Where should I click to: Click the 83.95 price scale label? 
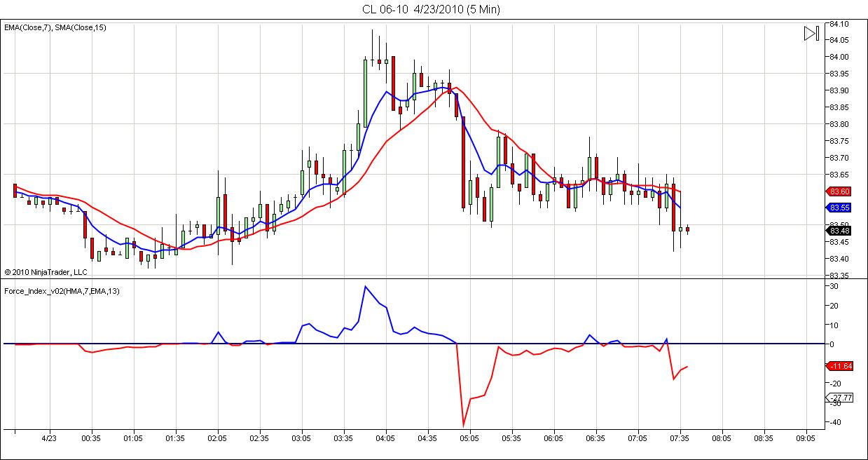coord(839,74)
